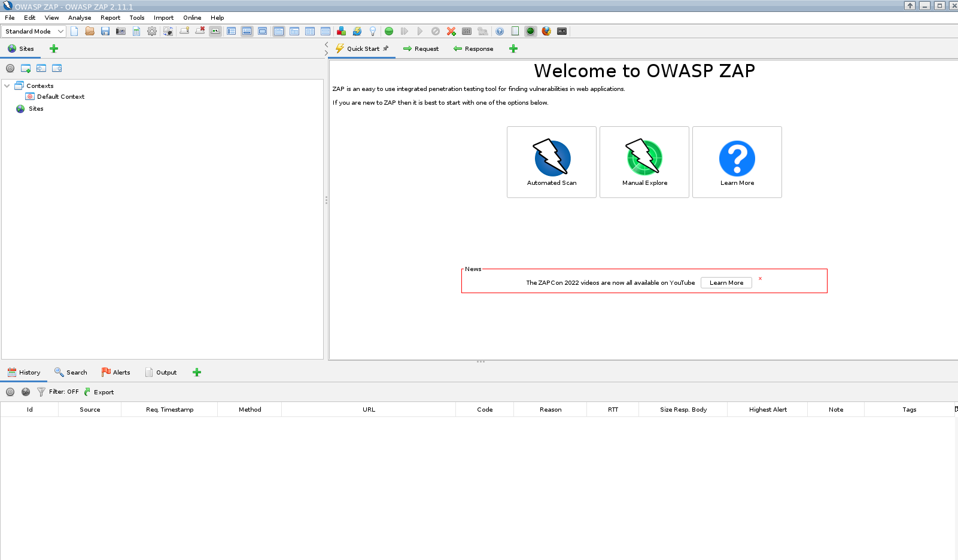Launch browser with the Firefox icon
Image resolution: width=958 pixels, height=560 pixels.
tap(546, 31)
